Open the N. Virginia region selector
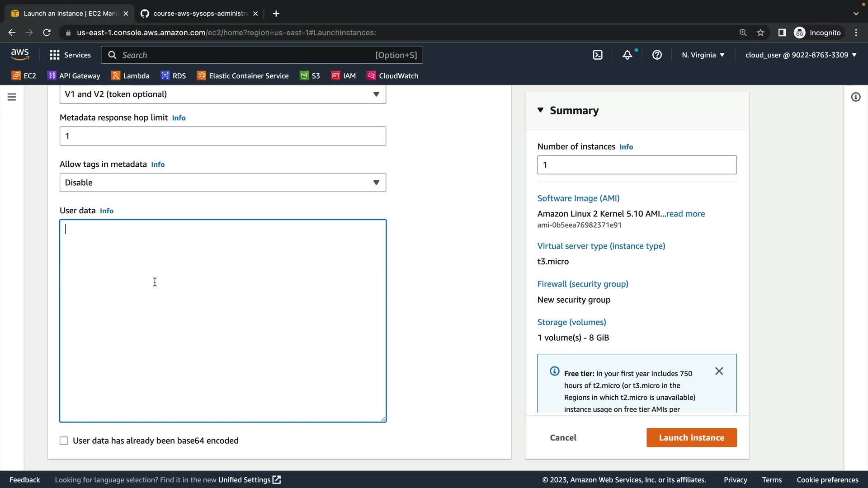Viewport: 868px width, 488px height. click(703, 55)
